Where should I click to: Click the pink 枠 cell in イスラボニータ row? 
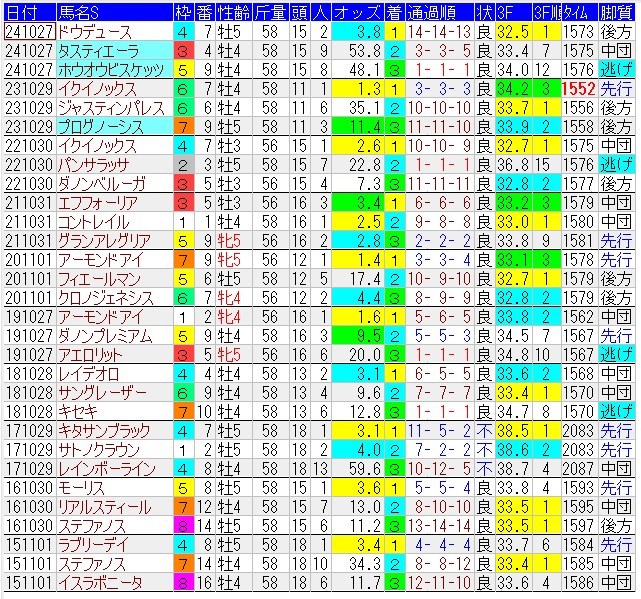(182, 582)
